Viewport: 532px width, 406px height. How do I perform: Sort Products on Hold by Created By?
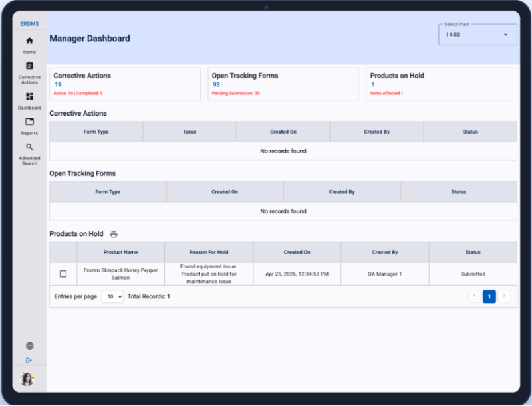point(385,252)
